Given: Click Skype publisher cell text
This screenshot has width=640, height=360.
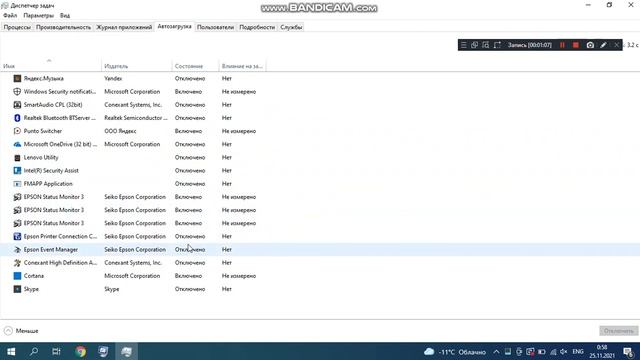Looking at the screenshot, I should (x=112, y=289).
